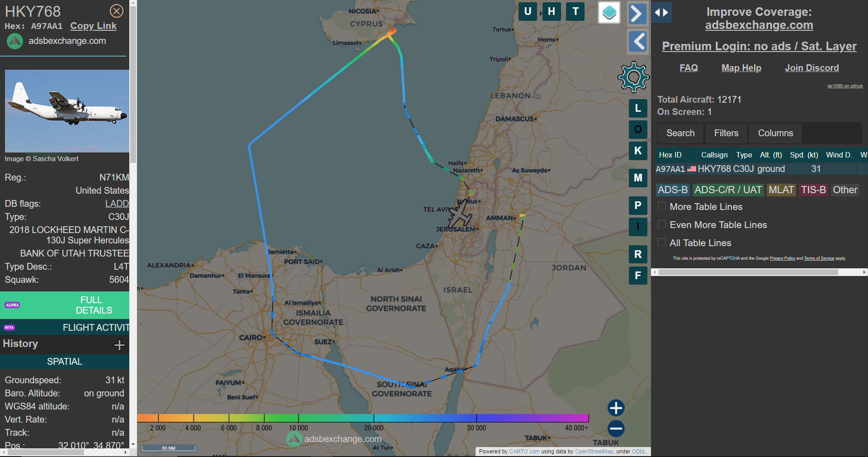Toggle sidebar width with double arrows
Viewport: 868px width, 457px height.
pos(661,13)
